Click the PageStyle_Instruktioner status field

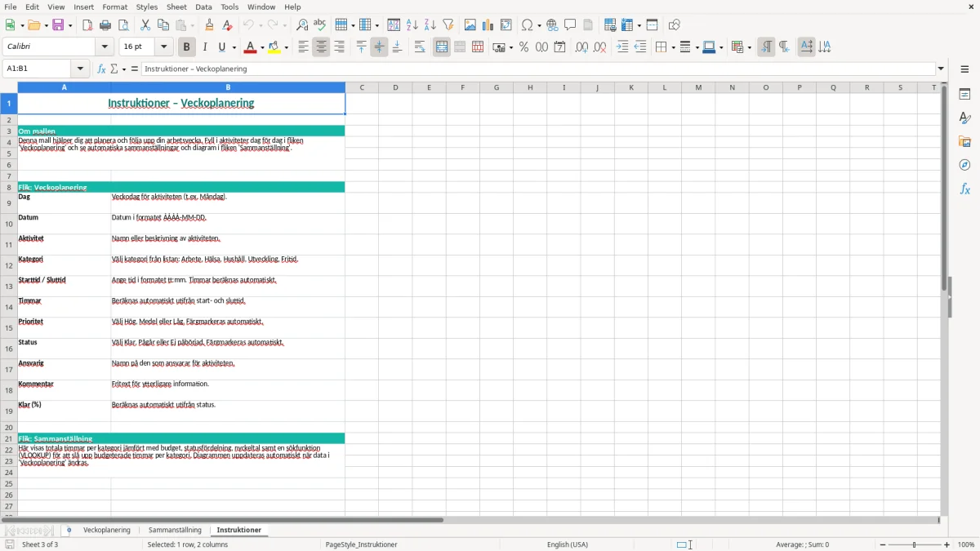[361, 544]
